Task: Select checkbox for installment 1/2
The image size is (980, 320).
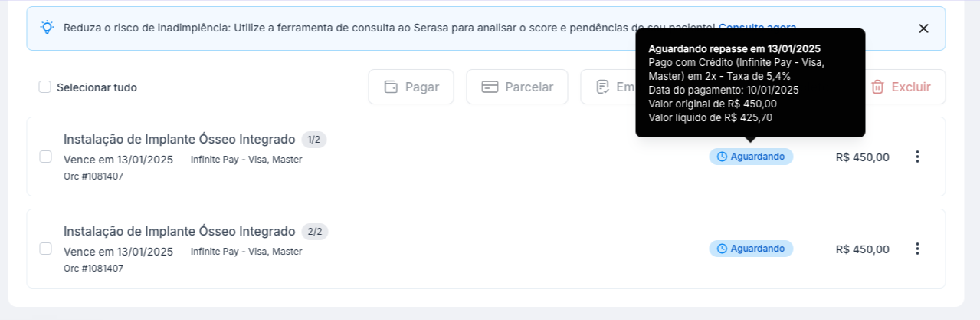Action: pos(45,157)
